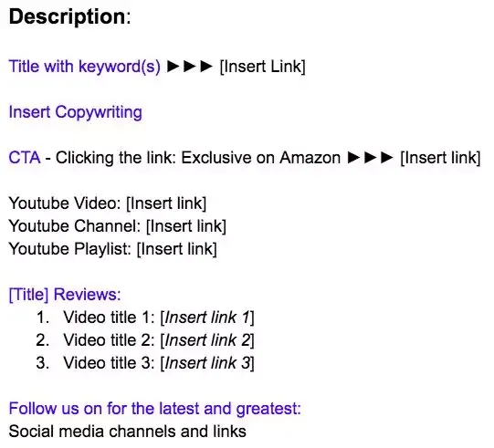
Task: Click the italic 'Insert link 1' placeholder
Action: (x=207, y=318)
